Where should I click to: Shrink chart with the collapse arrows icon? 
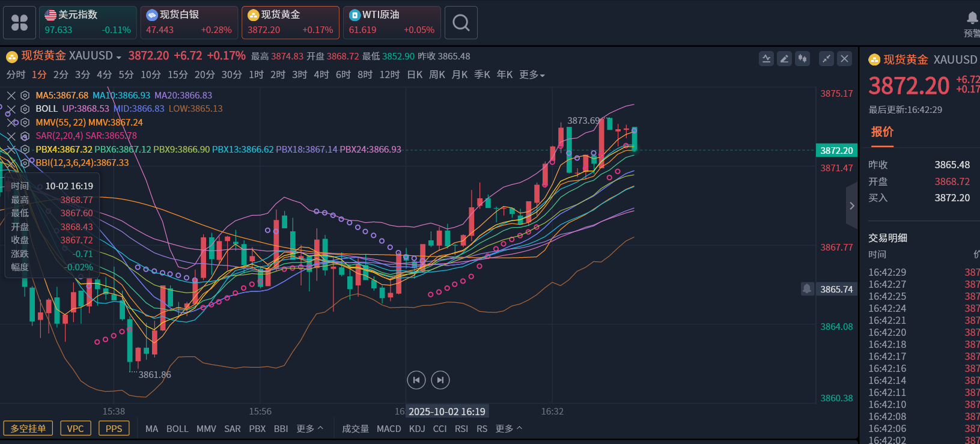pyautogui.click(x=827, y=58)
